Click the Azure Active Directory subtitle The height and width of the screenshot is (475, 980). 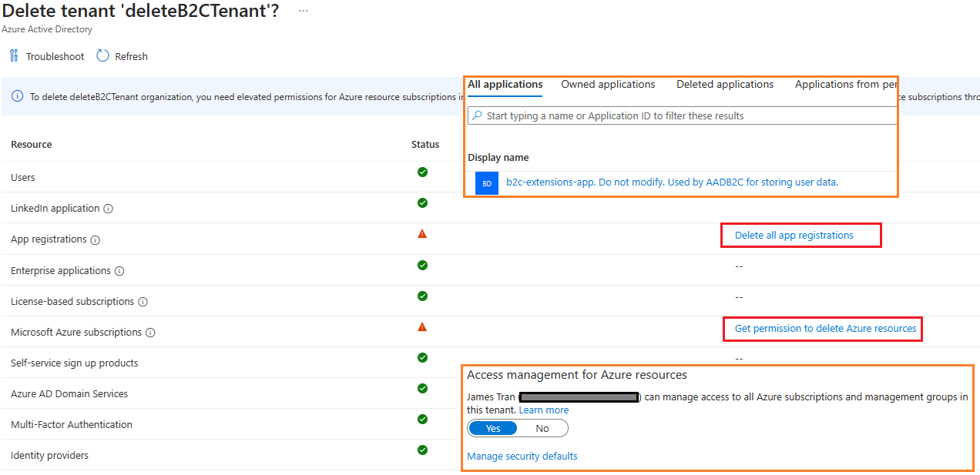47,30
